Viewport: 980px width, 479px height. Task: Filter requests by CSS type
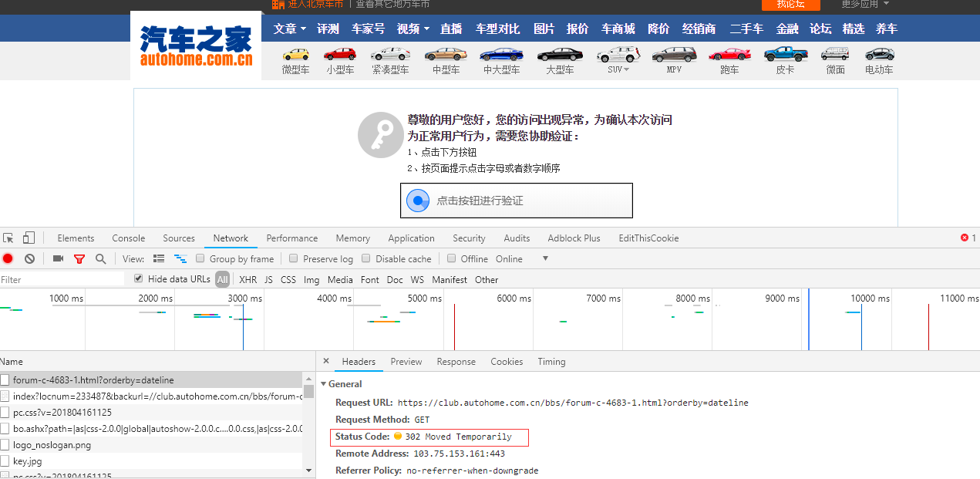pyautogui.click(x=288, y=280)
